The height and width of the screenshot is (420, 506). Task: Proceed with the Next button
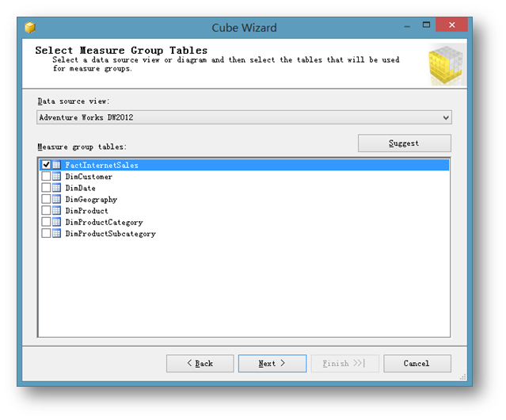[x=272, y=364]
